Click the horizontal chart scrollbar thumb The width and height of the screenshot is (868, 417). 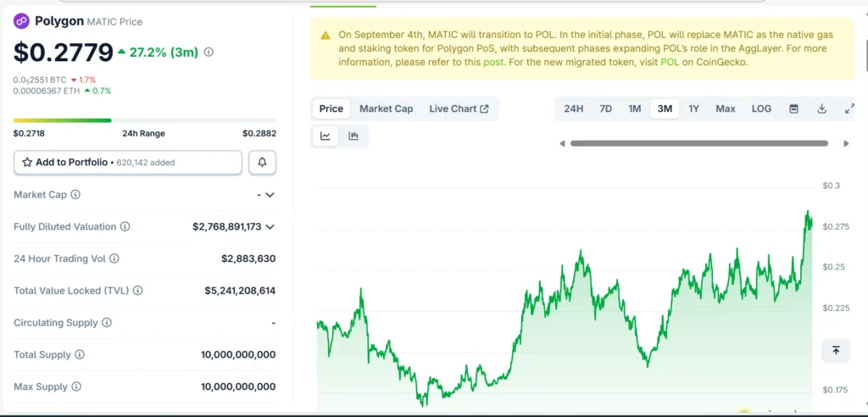(699, 143)
